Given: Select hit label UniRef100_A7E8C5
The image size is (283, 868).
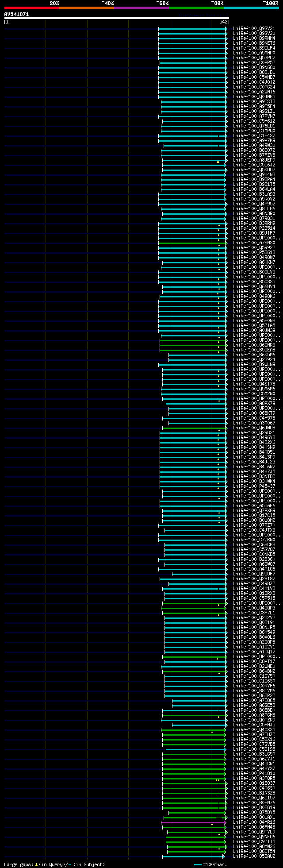Looking at the screenshot, I should click(x=254, y=700).
